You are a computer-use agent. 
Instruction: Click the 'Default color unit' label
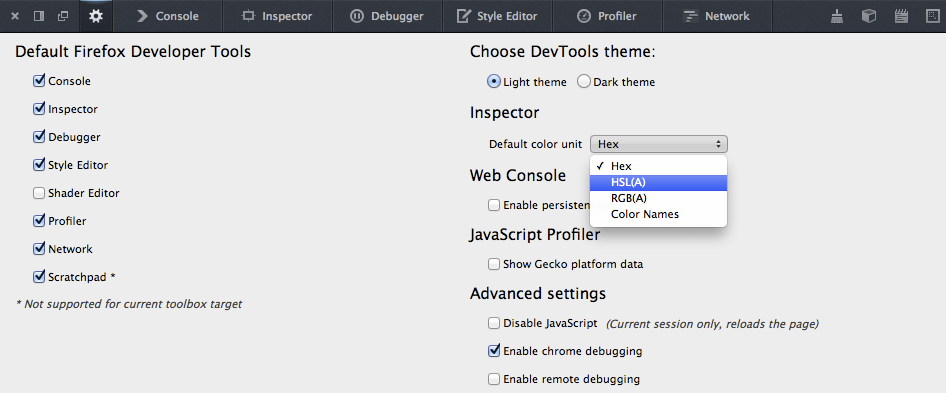point(535,144)
